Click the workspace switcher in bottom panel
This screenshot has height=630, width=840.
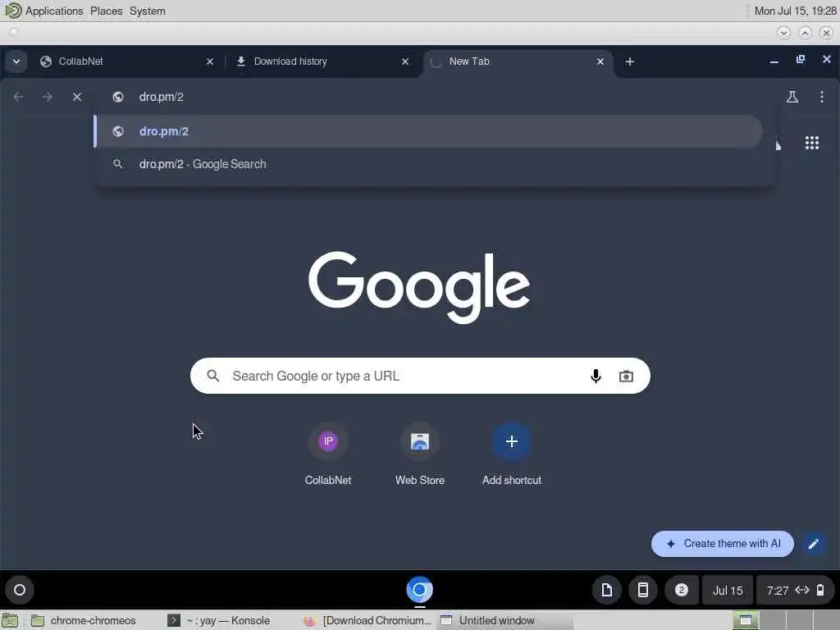point(785,620)
